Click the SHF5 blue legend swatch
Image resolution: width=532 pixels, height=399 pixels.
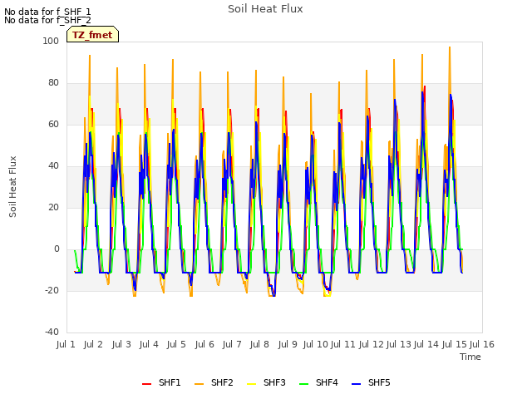click(357, 384)
